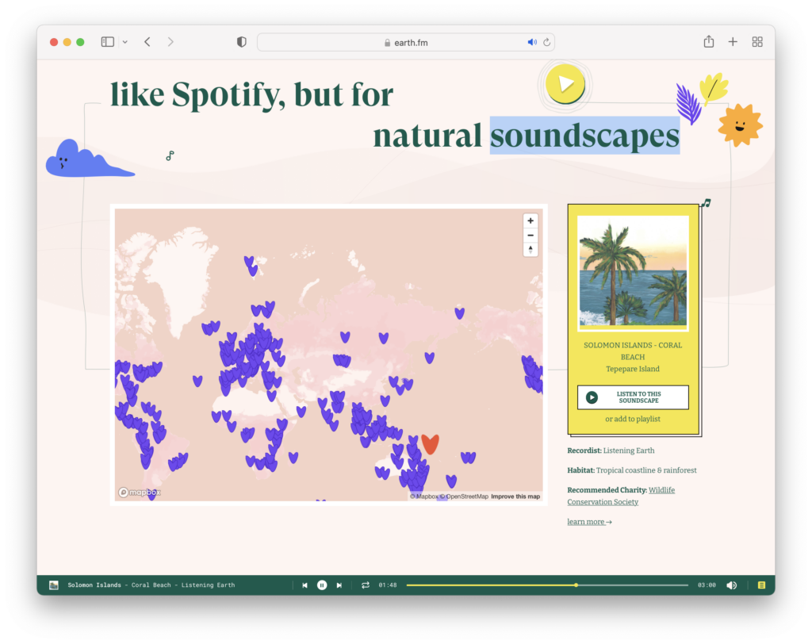812x644 pixels.
Task: Click Listen to this soundscape button
Action: point(633,397)
